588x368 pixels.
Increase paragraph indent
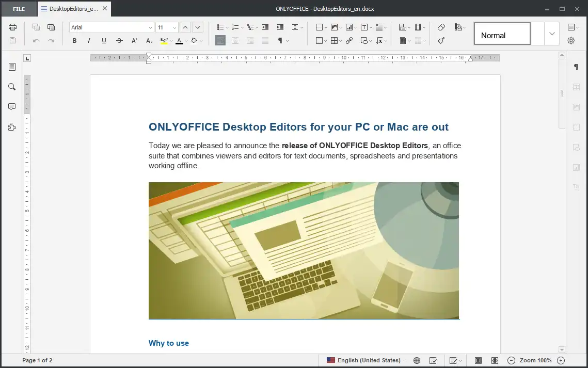[x=280, y=27]
